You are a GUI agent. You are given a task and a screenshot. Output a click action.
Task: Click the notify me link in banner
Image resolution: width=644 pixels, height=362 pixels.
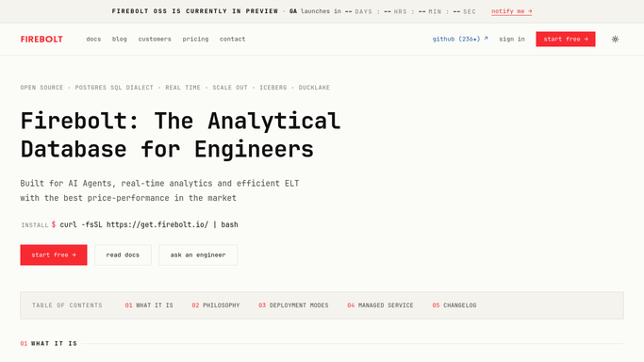[x=511, y=11]
